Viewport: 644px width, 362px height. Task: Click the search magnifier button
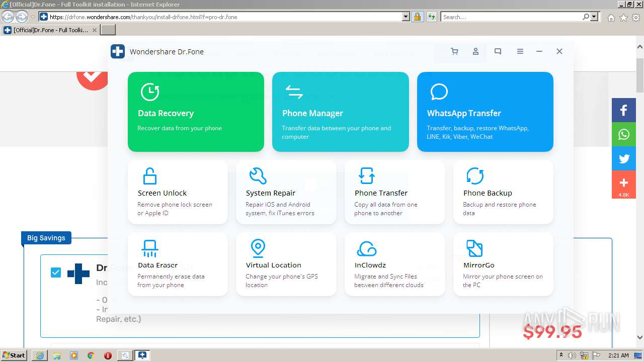pyautogui.click(x=586, y=17)
